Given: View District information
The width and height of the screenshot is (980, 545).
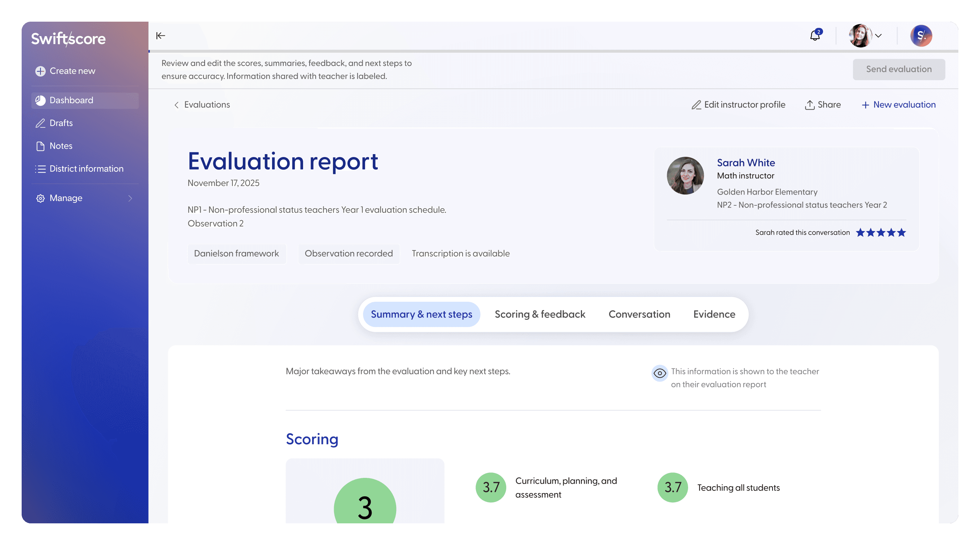Looking at the screenshot, I should click(x=86, y=169).
